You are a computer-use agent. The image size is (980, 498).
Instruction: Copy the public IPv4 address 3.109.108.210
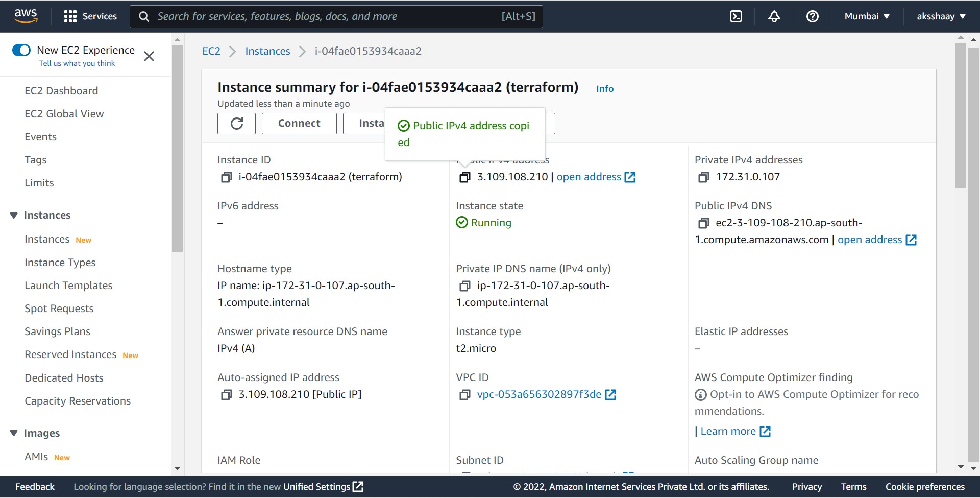coord(465,177)
